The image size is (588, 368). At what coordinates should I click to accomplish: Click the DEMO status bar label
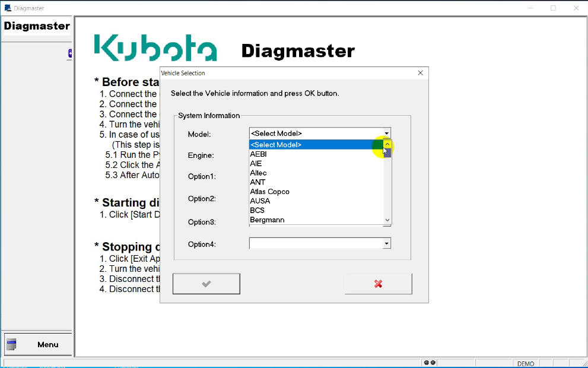coord(525,363)
